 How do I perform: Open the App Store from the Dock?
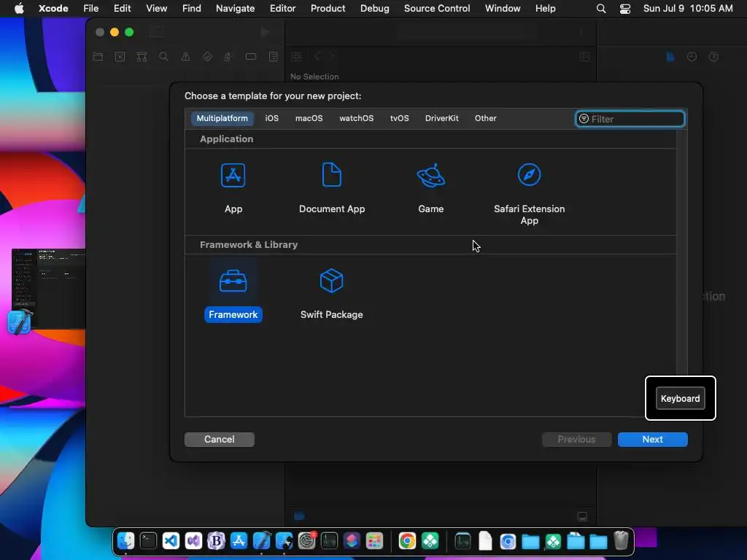click(x=239, y=541)
